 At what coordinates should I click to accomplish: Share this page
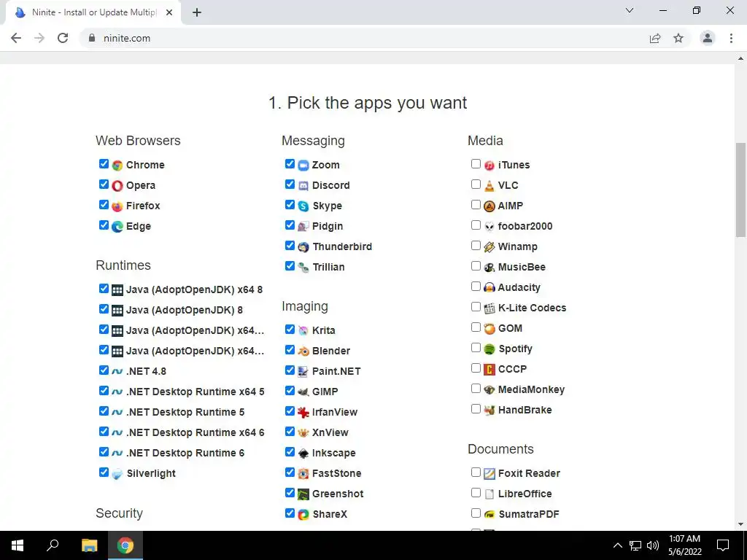[655, 38]
